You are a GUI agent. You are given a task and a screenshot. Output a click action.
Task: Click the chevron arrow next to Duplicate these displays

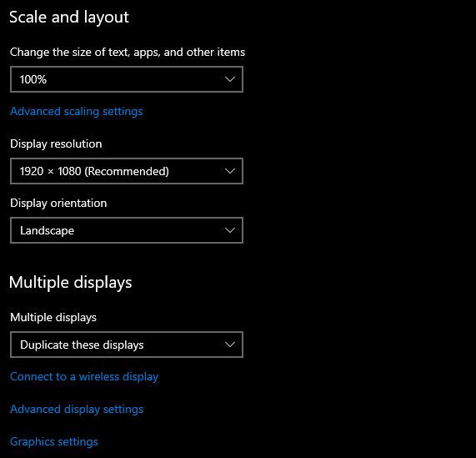(x=230, y=345)
